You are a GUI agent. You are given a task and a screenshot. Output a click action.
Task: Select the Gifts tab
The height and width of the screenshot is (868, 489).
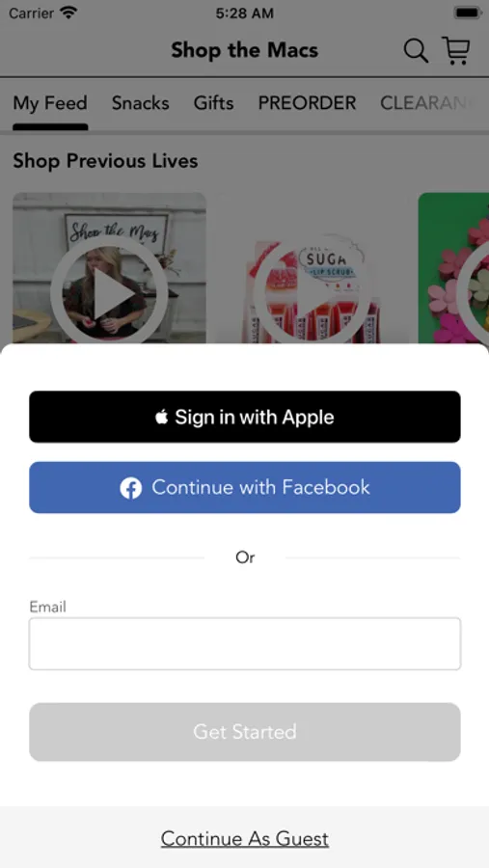pyautogui.click(x=213, y=103)
